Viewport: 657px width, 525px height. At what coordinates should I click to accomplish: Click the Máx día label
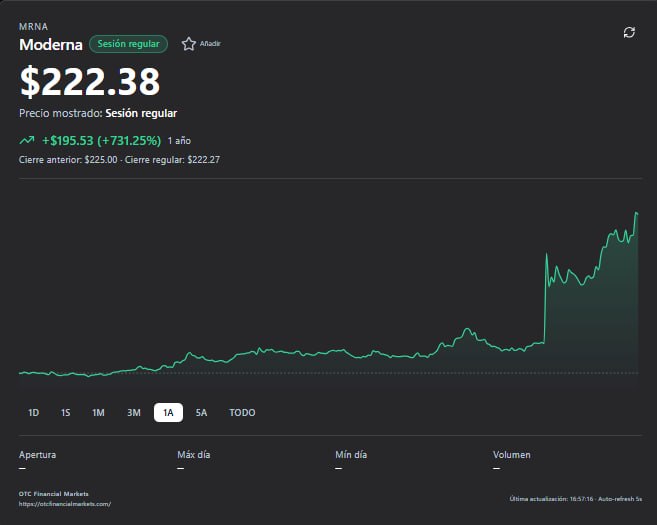[194, 455]
